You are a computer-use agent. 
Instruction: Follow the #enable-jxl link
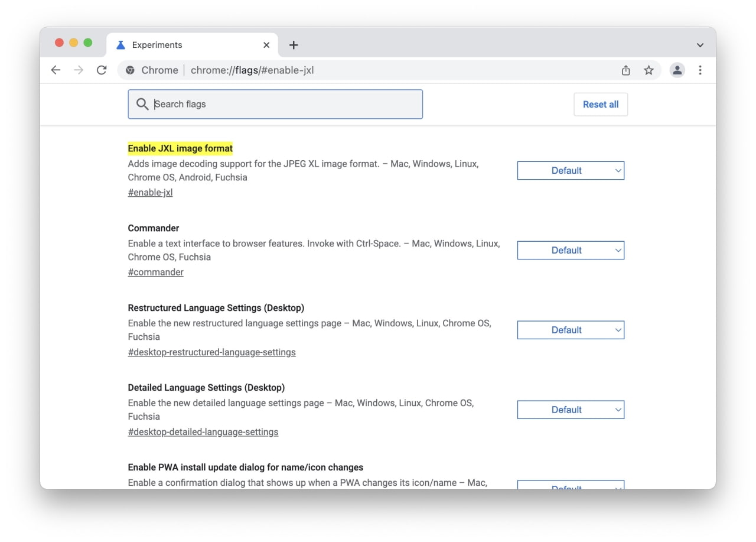[x=150, y=192]
